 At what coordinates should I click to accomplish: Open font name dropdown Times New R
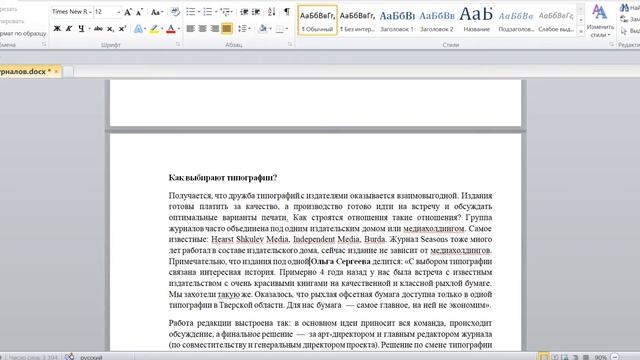tap(90, 12)
